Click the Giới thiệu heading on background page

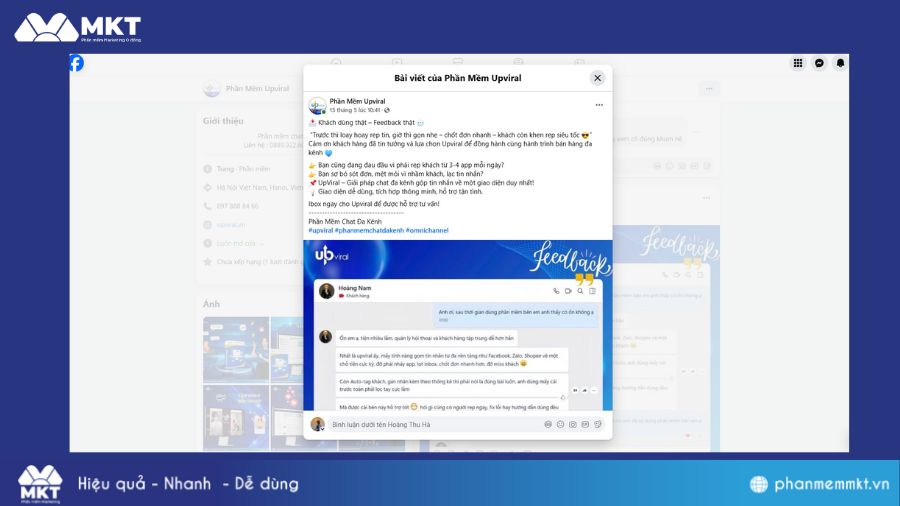pos(223,121)
